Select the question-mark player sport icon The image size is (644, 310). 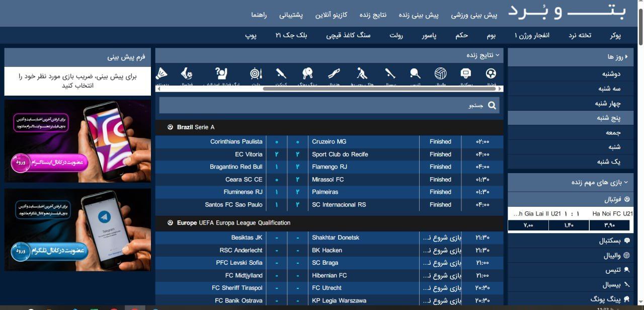click(221, 74)
